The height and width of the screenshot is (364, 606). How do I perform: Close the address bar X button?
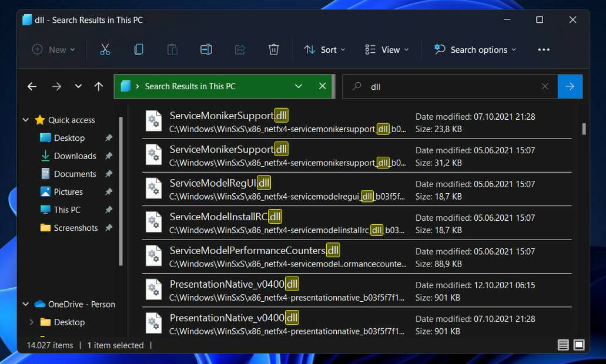pyautogui.click(x=322, y=86)
